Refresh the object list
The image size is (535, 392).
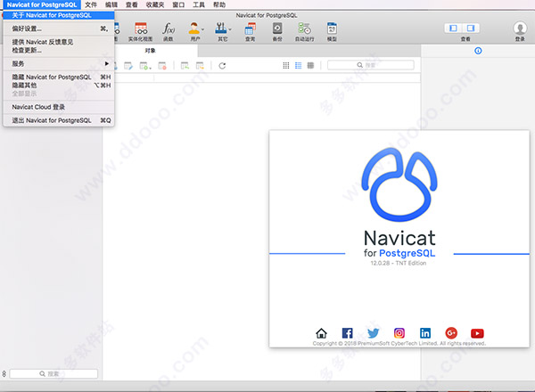coord(222,66)
